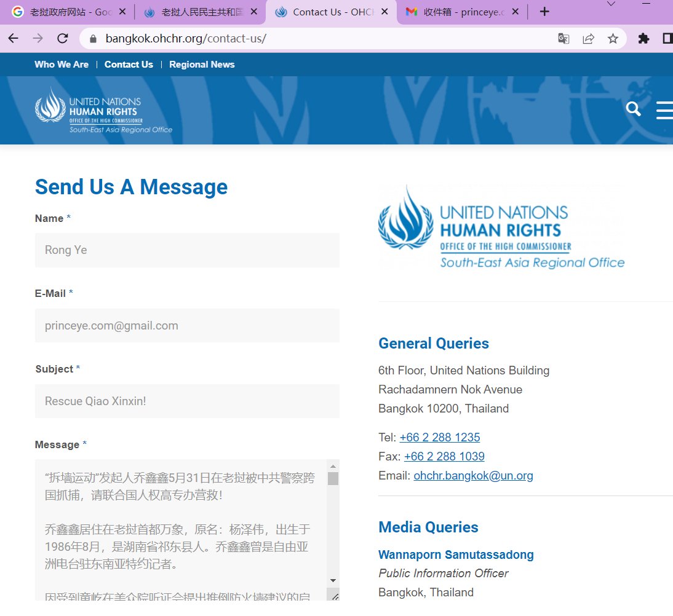Click the message box resize handle
Viewport: 673px width, 616px height.
coord(335,596)
